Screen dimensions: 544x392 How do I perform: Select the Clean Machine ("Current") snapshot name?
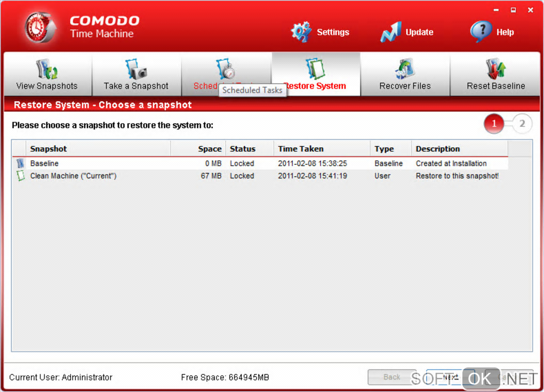click(73, 176)
